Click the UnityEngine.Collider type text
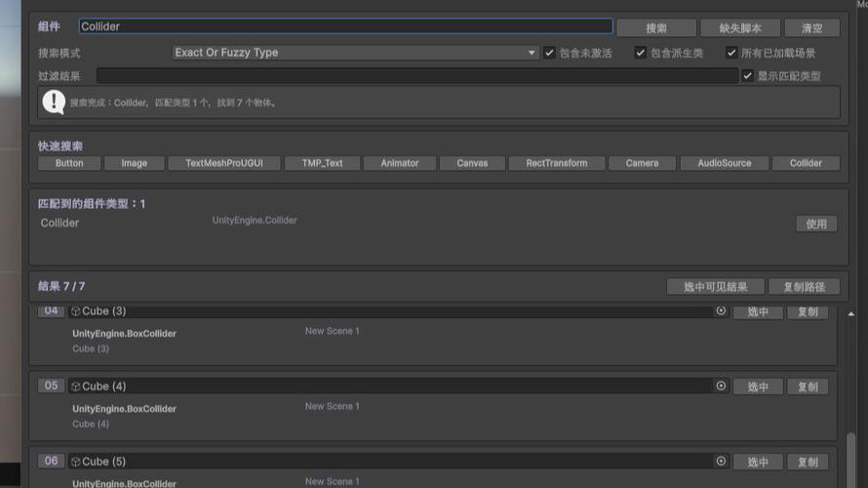This screenshot has height=488, width=868. pyautogui.click(x=255, y=221)
